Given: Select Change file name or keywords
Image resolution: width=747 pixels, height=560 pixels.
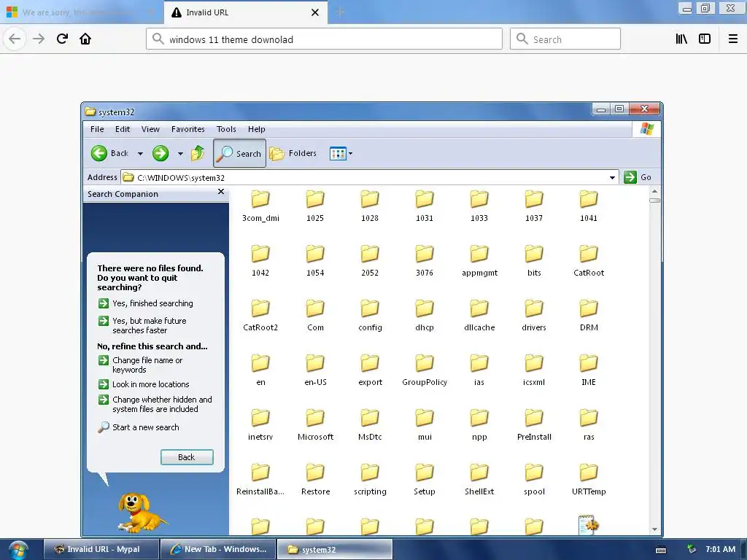Looking at the screenshot, I should (x=140, y=365).
